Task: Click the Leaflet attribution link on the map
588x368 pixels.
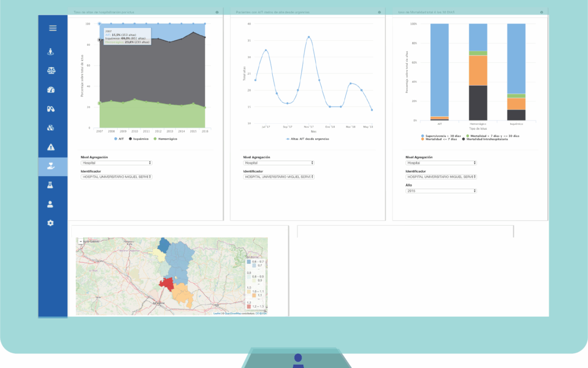Action: click(x=216, y=313)
